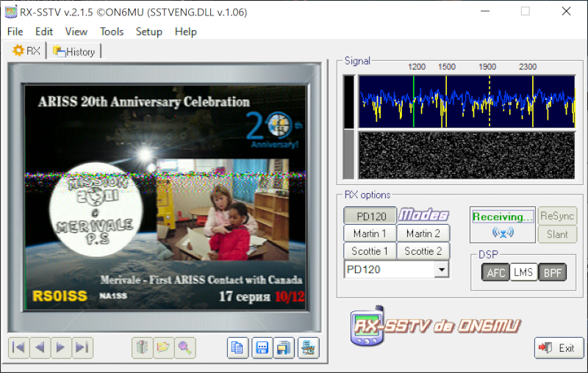Screen dimensions: 588x373
Task: Open the Edit menu
Action: [x=44, y=32]
